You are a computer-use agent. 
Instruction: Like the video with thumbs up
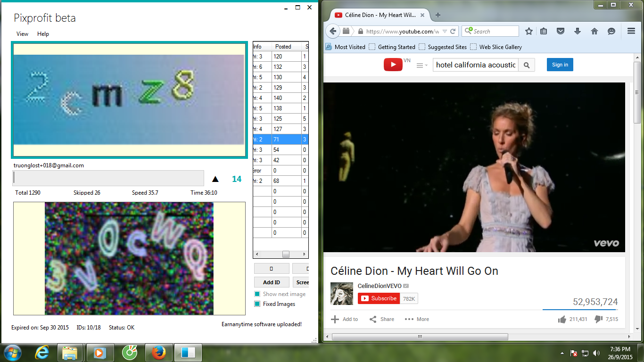[562, 319]
